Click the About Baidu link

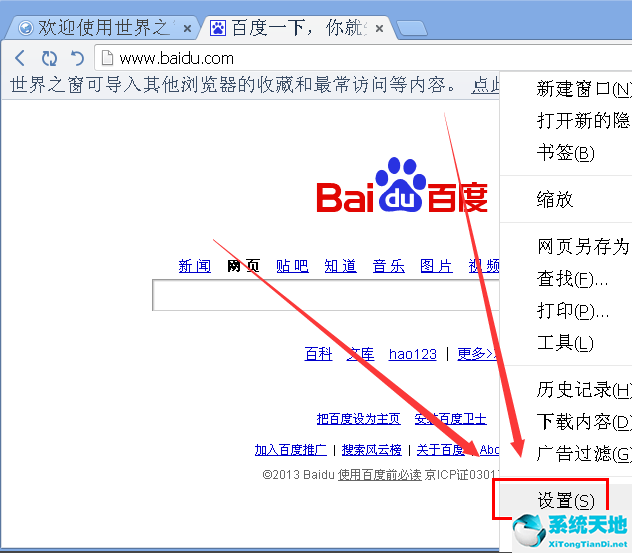tap(489, 449)
